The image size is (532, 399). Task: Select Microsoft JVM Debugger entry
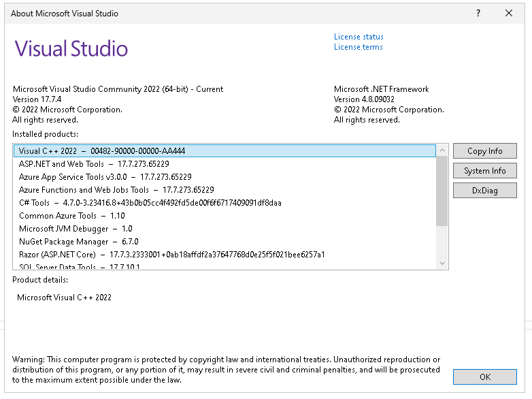[225, 229]
